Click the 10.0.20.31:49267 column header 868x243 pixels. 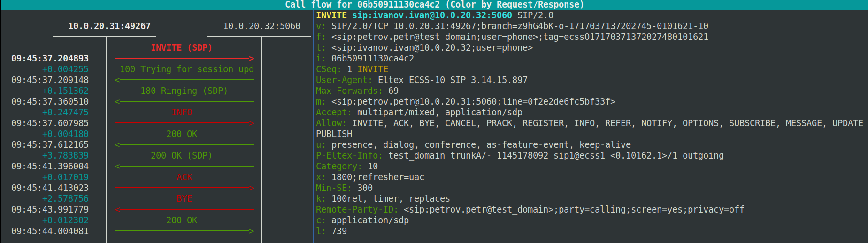[x=109, y=26]
